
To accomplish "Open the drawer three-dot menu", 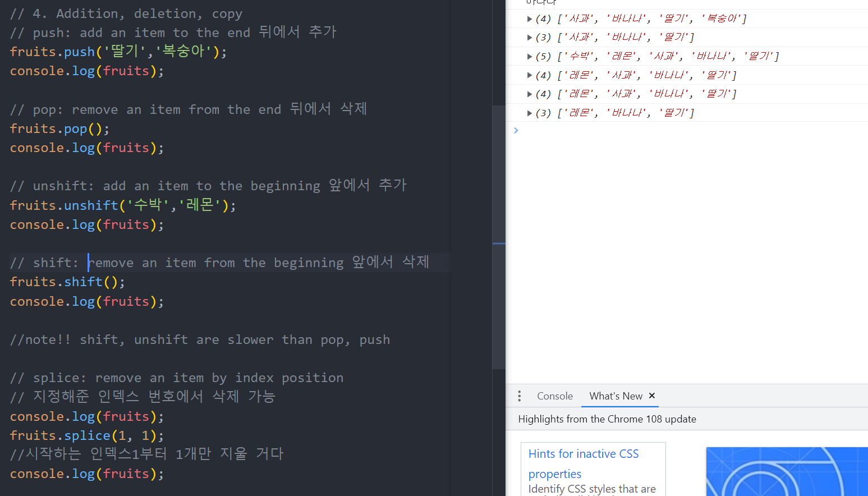I will click(x=520, y=396).
